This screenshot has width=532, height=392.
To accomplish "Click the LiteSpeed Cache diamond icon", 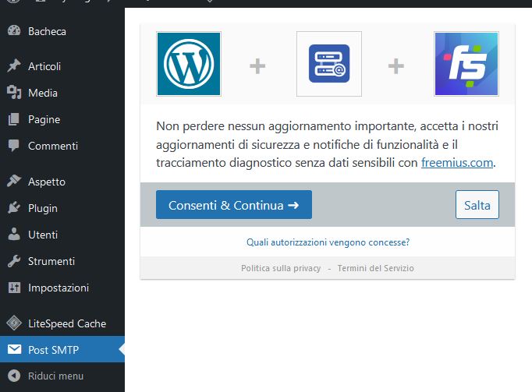I will click(x=14, y=323).
